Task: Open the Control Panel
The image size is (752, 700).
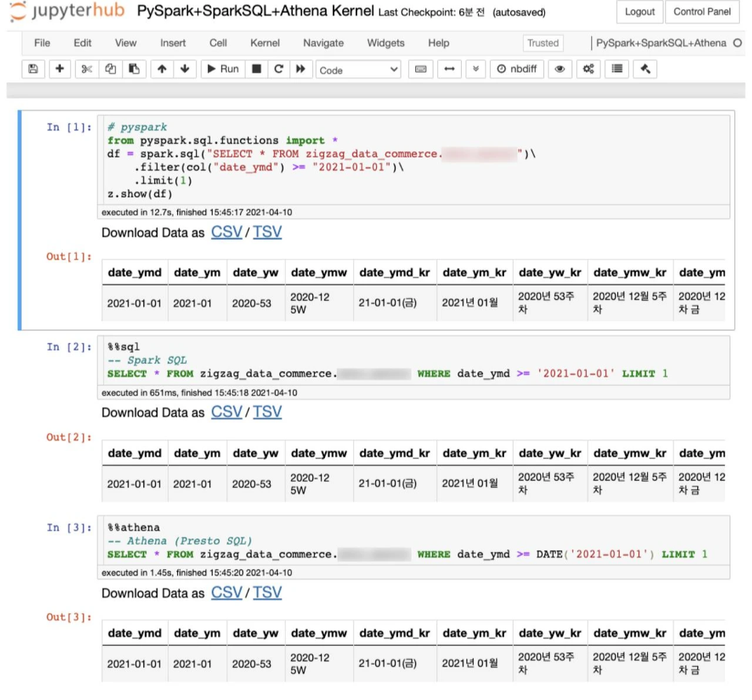Action: 702,12
